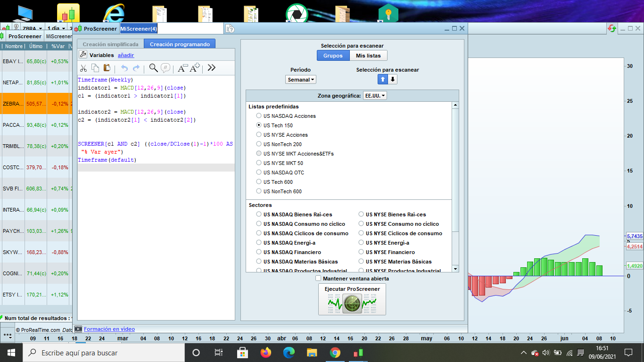Click the Variables wrench icon
The width and height of the screenshot is (644, 362).
tap(83, 55)
